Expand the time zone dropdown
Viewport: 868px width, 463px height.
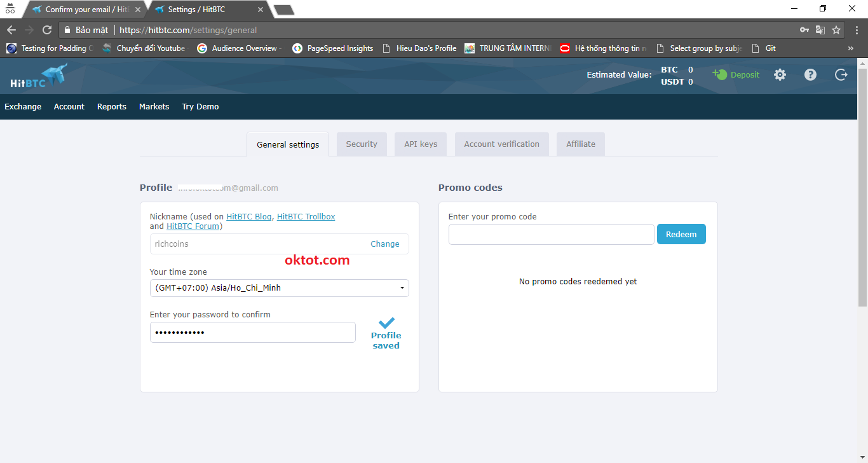pyautogui.click(x=279, y=288)
